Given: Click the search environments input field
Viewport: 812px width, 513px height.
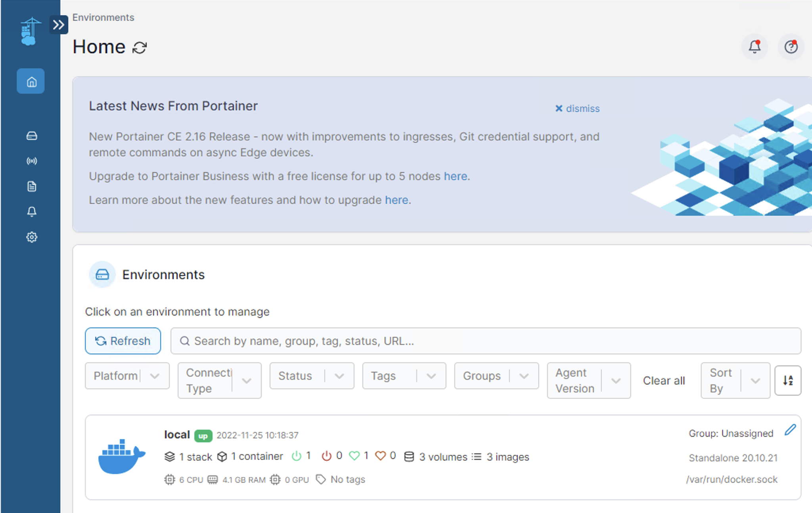Looking at the screenshot, I should point(486,341).
